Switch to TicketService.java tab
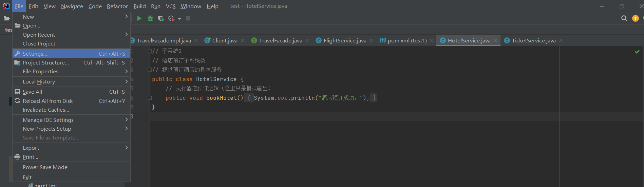644x187 pixels. point(534,40)
